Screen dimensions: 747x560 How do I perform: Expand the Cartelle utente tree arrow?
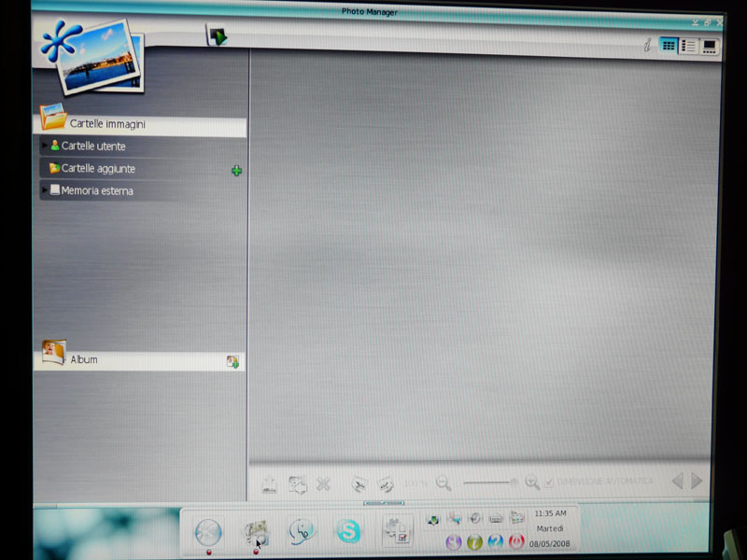(x=44, y=146)
